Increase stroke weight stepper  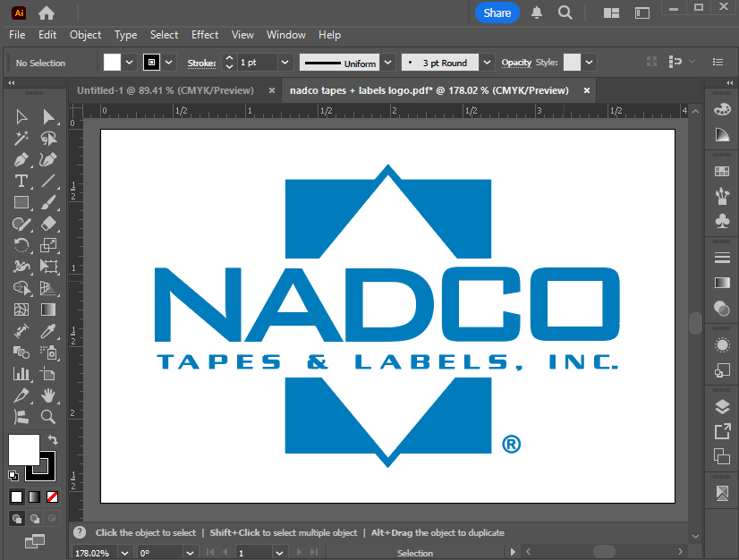[x=230, y=57]
